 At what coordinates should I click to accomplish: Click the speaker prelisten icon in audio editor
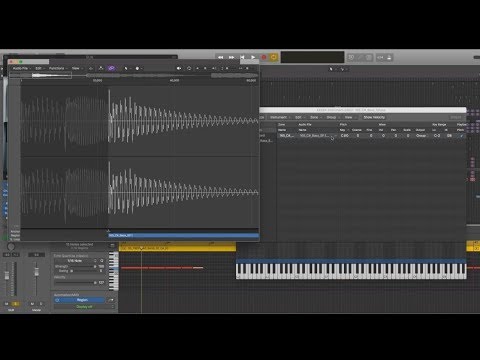[179, 68]
